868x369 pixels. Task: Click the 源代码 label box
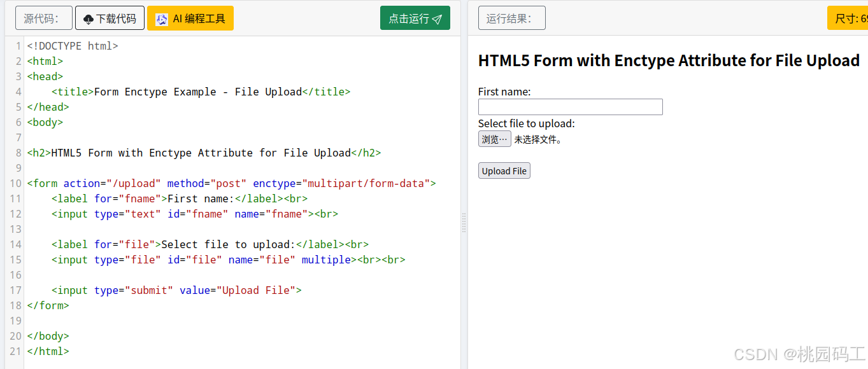44,18
